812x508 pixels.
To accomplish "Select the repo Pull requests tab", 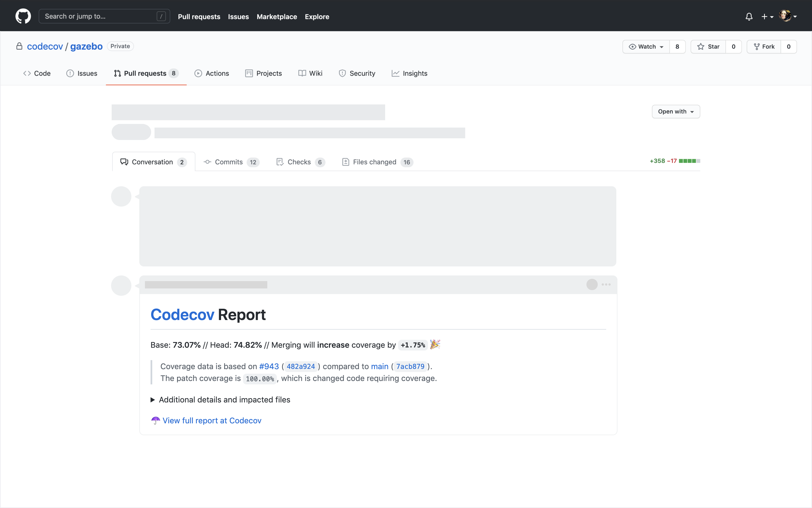I will pyautogui.click(x=146, y=73).
